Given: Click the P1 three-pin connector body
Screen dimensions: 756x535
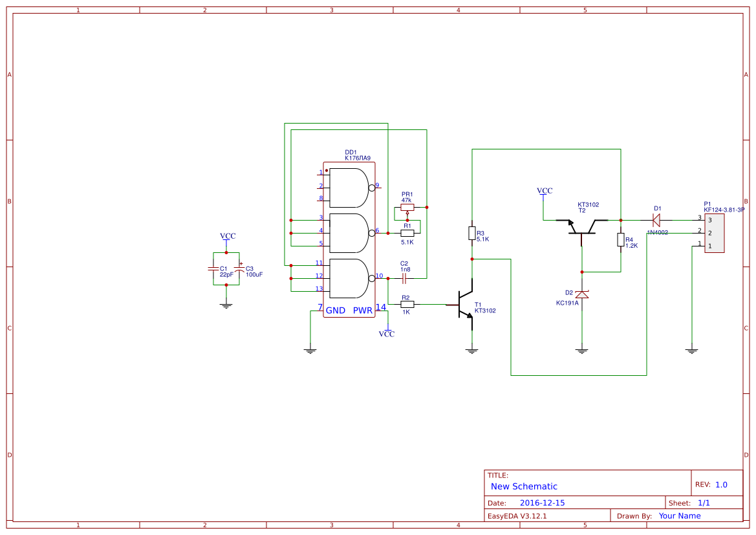Looking at the screenshot, I should tap(714, 234).
